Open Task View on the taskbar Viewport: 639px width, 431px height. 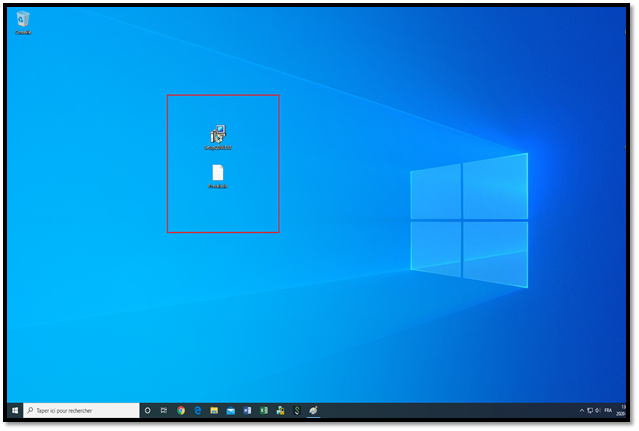164,410
